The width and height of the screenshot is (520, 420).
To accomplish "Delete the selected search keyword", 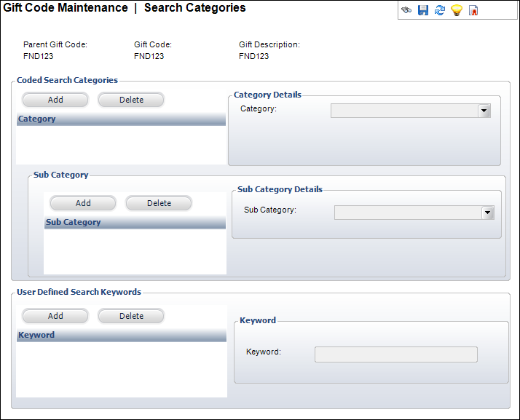I will [131, 316].
